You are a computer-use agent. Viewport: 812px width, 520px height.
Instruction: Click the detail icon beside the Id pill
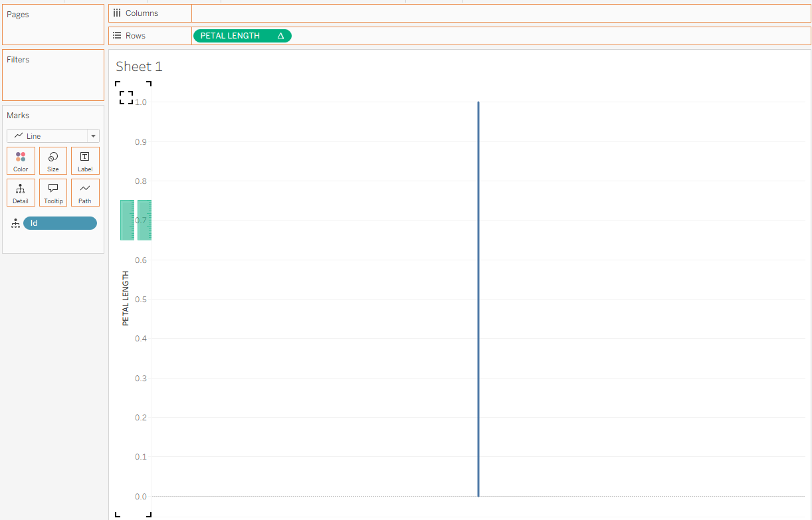pos(15,224)
